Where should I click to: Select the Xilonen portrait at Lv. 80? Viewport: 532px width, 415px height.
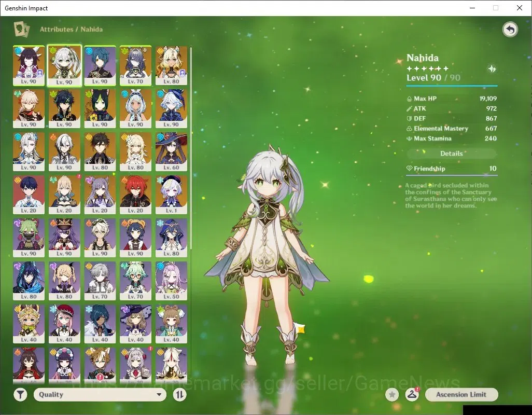point(171,65)
